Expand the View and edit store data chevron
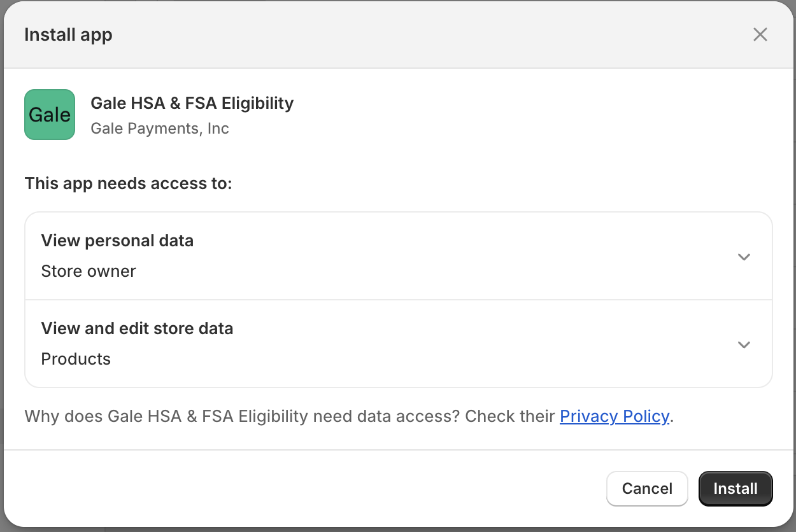The width and height of the screenshot is (796, 532). (x=744, y=344)
